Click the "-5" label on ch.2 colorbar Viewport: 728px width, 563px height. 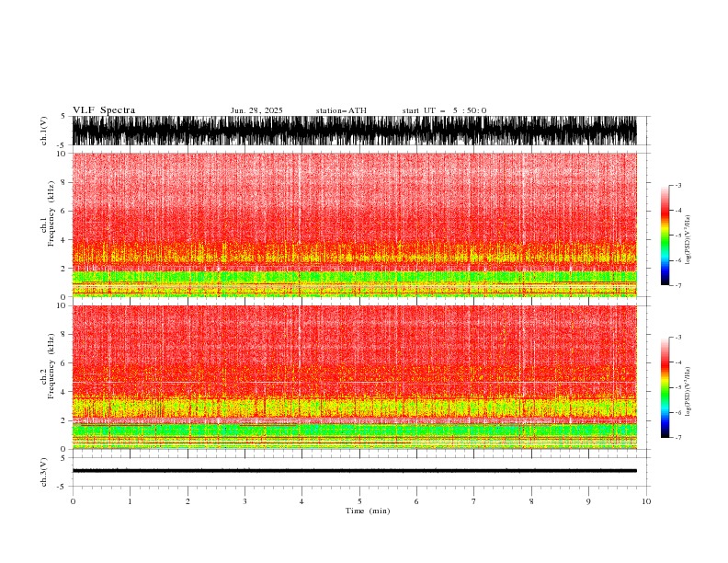point(677,387)
